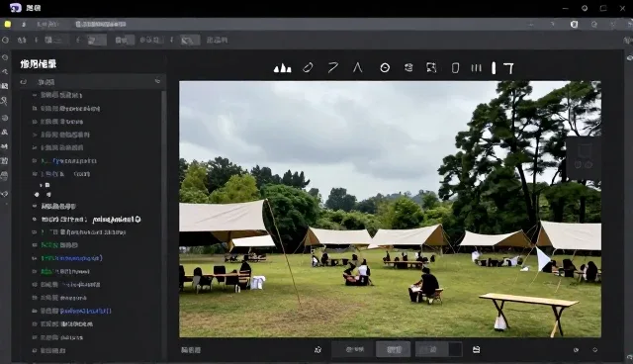Click the back arrow icon in tree header
Image resolution: width=633 pixels, height=364 pixels.
(24, 82)
